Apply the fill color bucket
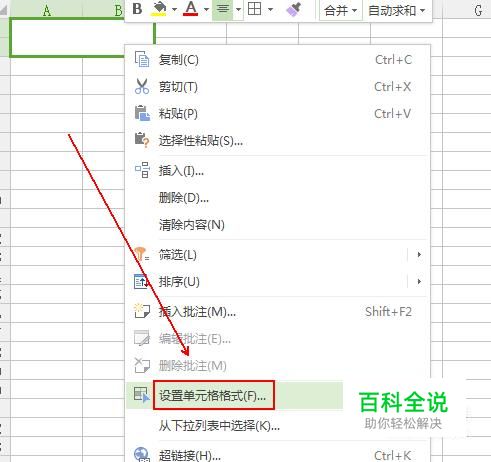The height and width of the screenshot is (462, 491). (x=160, y=9)
